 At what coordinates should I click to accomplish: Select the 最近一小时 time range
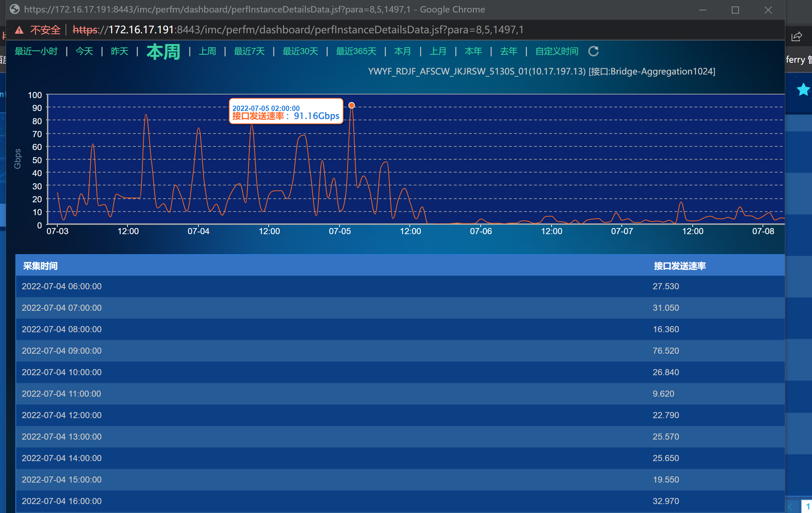(x=36, y=51)
